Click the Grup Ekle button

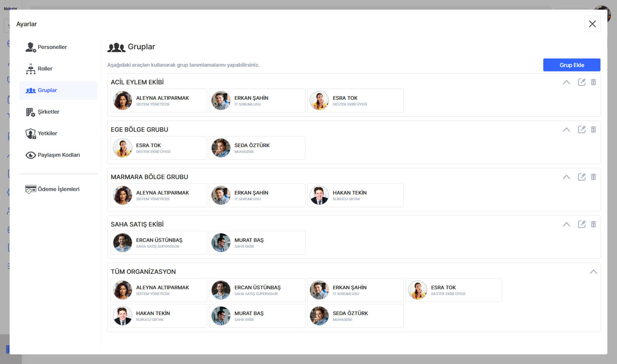point(571,65)
